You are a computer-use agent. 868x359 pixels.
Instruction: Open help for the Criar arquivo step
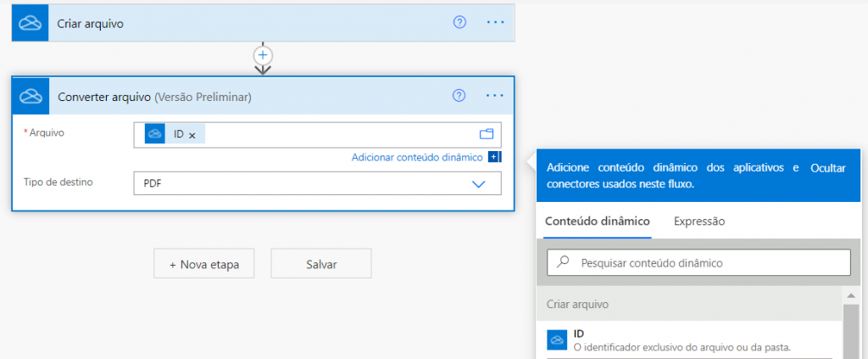point(459,23)
